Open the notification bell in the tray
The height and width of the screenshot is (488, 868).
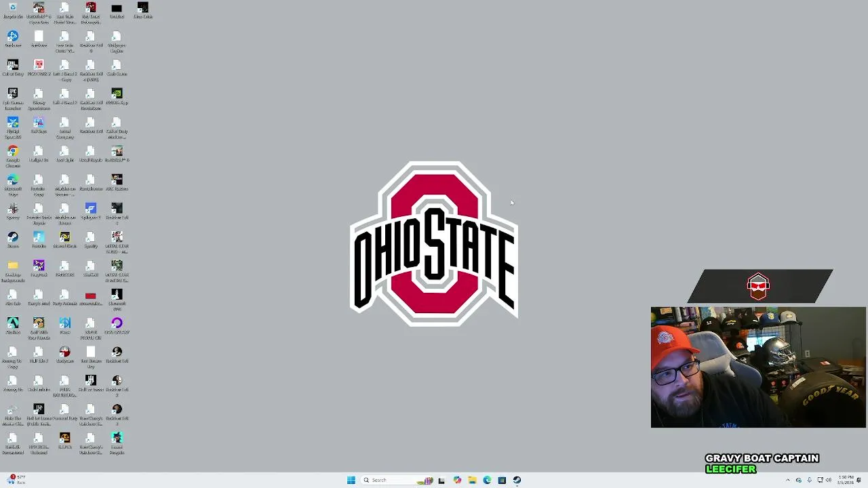(859, 480)
